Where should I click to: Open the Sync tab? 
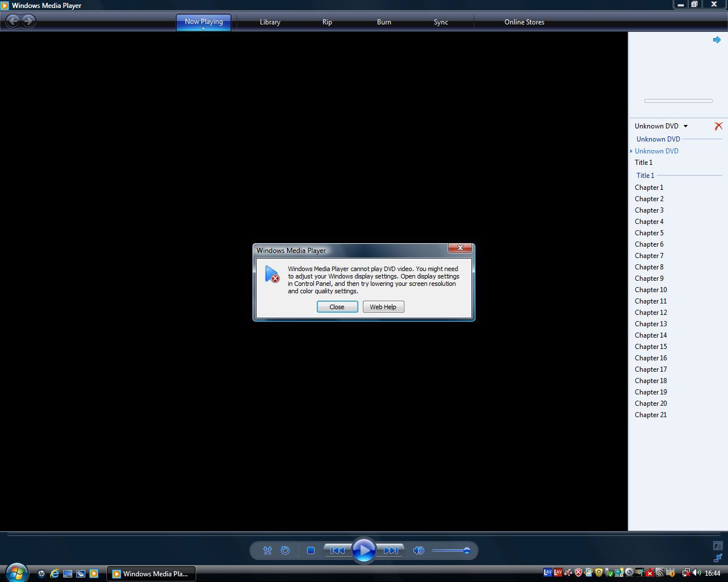[441, 22]
